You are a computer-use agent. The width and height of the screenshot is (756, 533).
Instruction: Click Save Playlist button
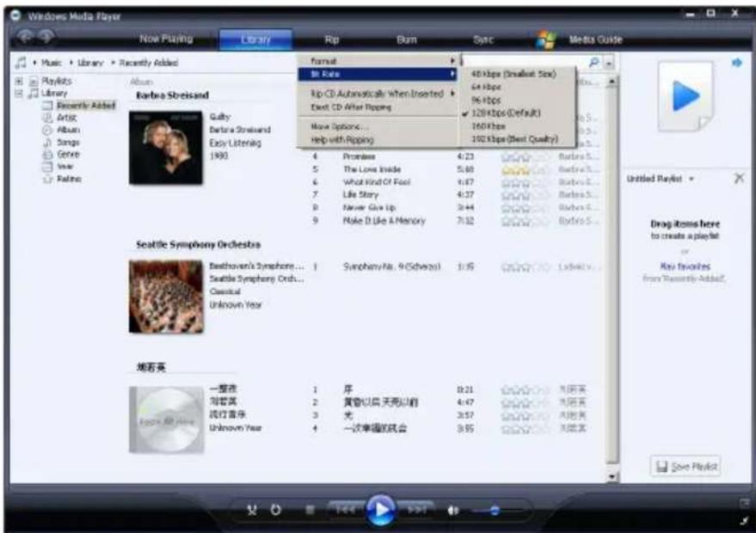point(685,466)
